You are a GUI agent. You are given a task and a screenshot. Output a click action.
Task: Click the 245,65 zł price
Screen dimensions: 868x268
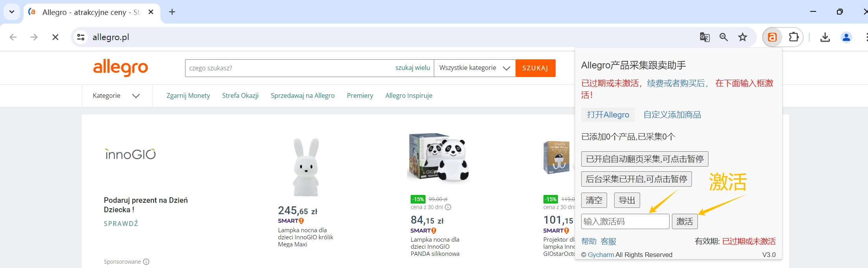pyautogui.click(x=297, y=211)
